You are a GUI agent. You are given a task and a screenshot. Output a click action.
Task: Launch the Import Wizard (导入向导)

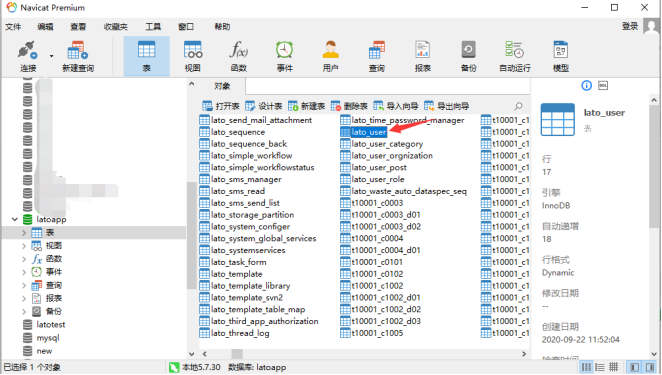click(x=396, y=106)
